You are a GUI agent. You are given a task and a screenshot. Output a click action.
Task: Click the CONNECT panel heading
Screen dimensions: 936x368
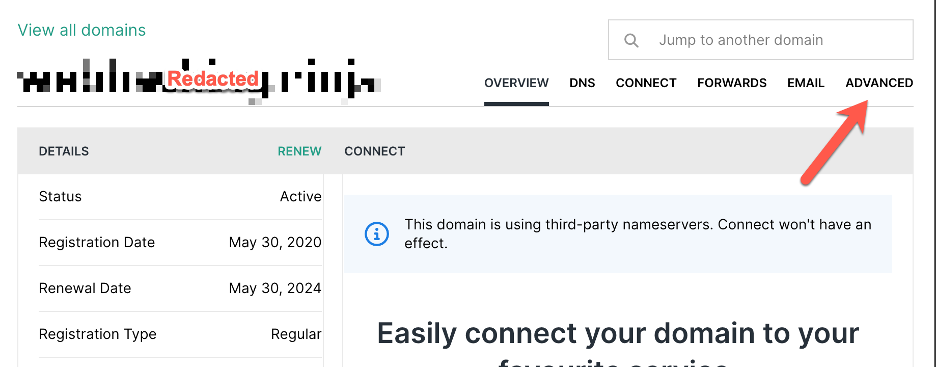point(375,151)
